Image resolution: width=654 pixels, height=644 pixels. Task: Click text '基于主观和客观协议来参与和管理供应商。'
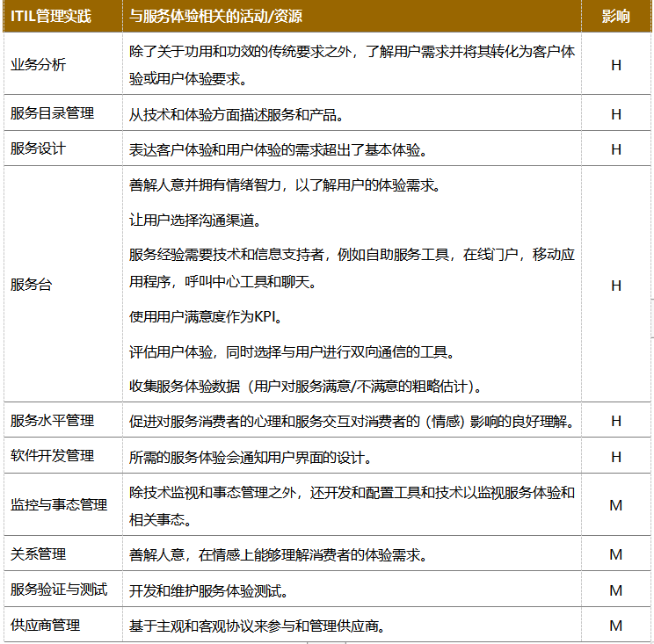click(257, 626)
